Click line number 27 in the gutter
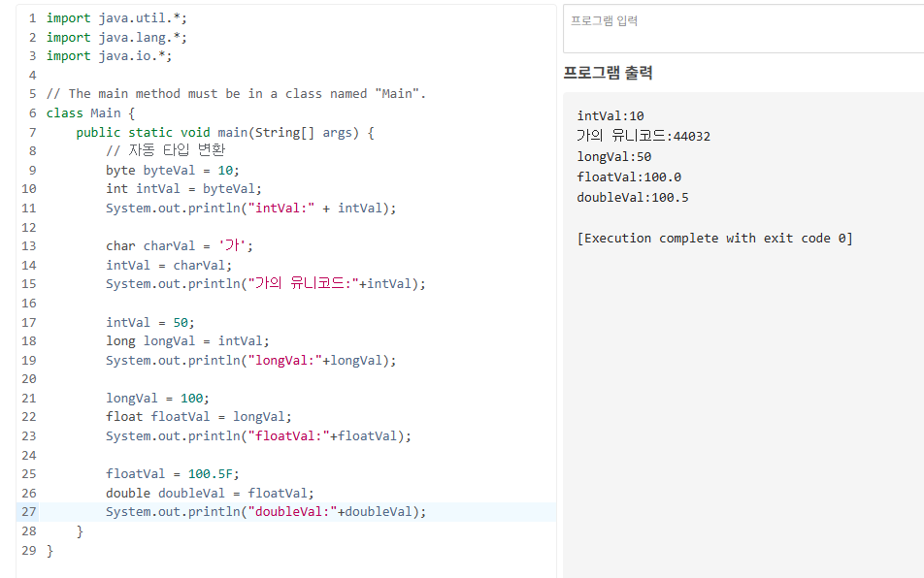Viewport: 924px width, 578px height. (29, 512)
